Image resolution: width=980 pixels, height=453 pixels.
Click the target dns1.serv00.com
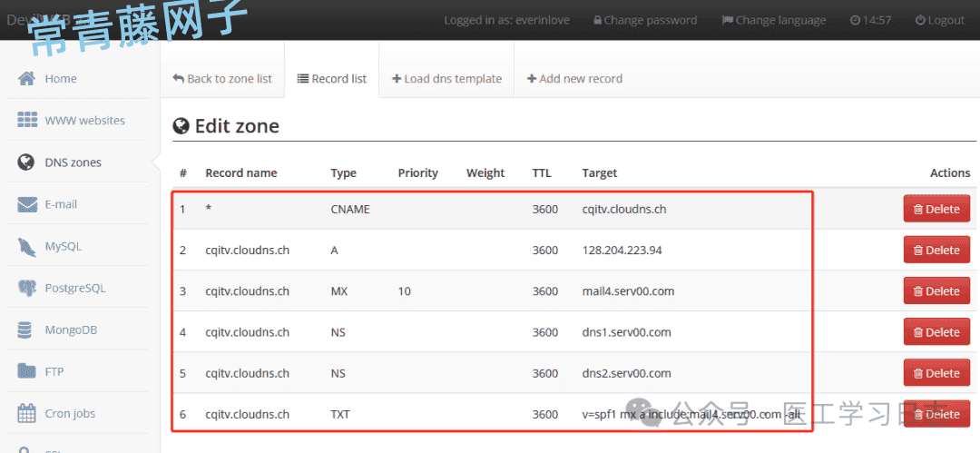point(626,332)
